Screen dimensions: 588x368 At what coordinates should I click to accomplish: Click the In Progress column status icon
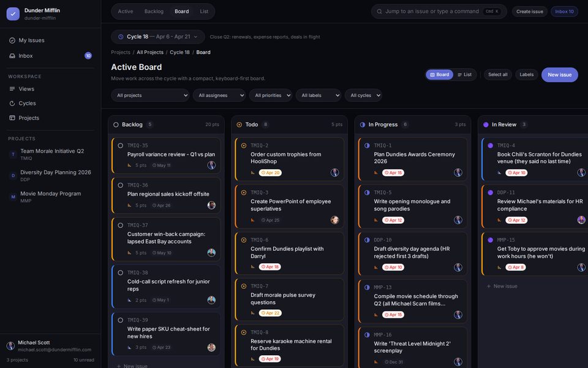click(363, 125)
